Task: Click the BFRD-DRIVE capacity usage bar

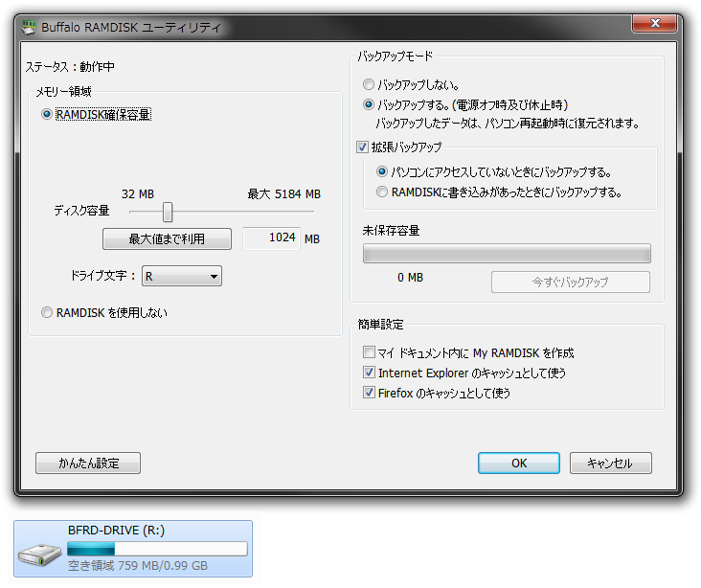Action: click(x=157, y=549)
